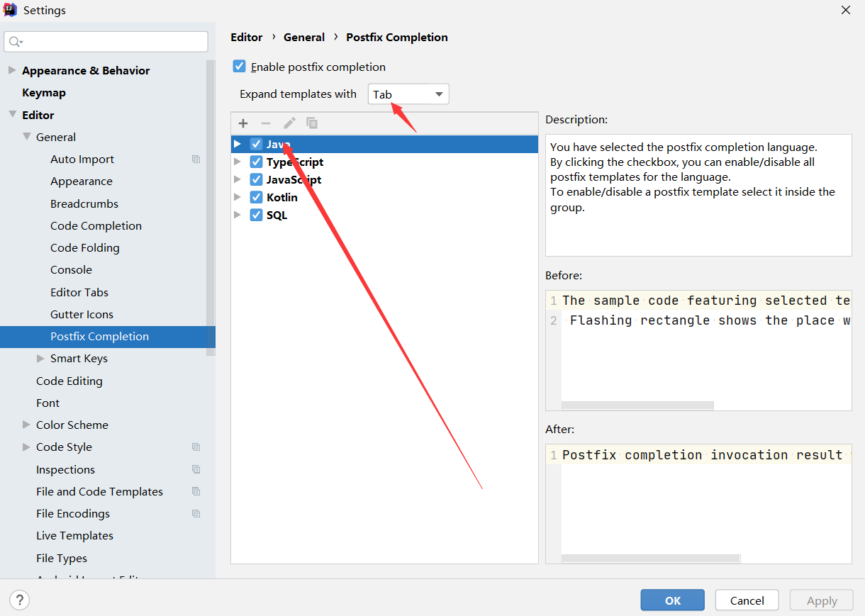Click the Before preview horizontal scrollbar

[637, 405]
